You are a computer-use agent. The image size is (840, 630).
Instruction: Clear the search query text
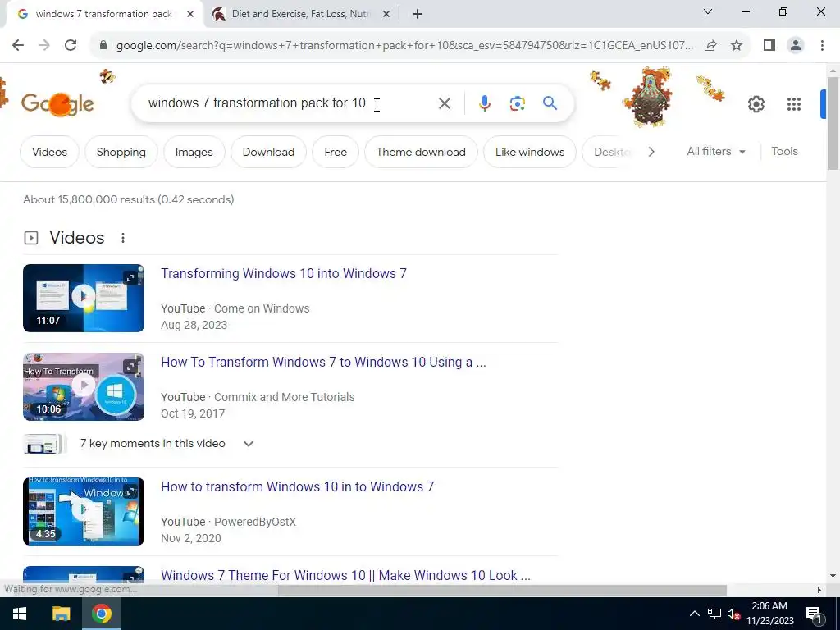(x=444, y=103)
